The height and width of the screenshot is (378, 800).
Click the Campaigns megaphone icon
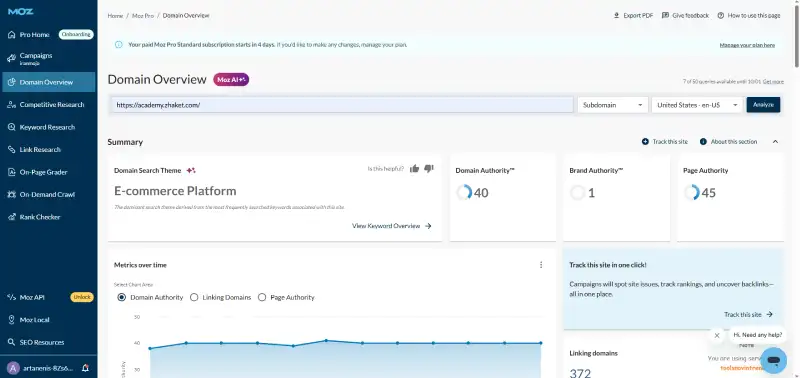click(11, 59)
